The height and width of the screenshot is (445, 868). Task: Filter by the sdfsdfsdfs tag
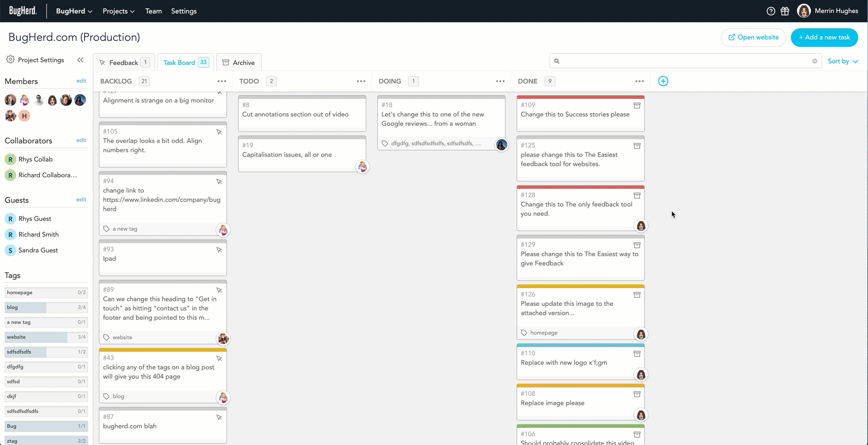46,352
